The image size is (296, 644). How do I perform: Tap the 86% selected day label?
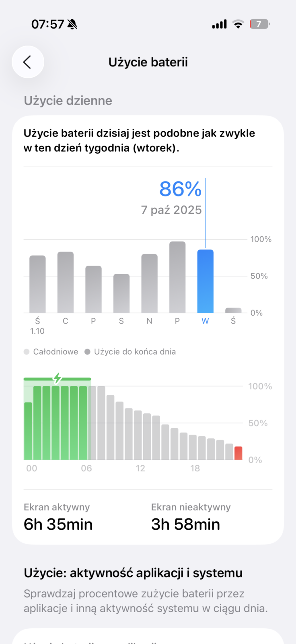(x=180, y=189)
